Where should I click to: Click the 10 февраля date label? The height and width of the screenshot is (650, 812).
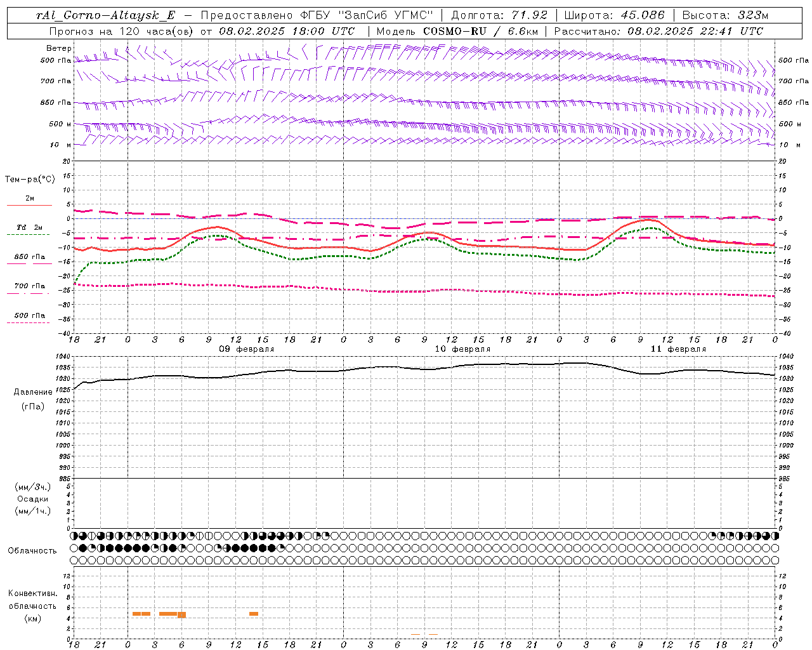pos(462,349)
